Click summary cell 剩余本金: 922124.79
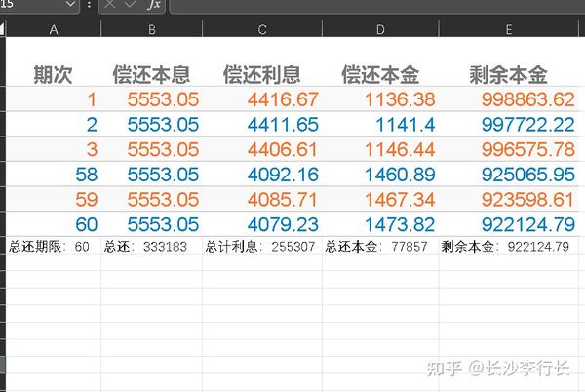Screen dimensions: 585x392 [509, 246]
